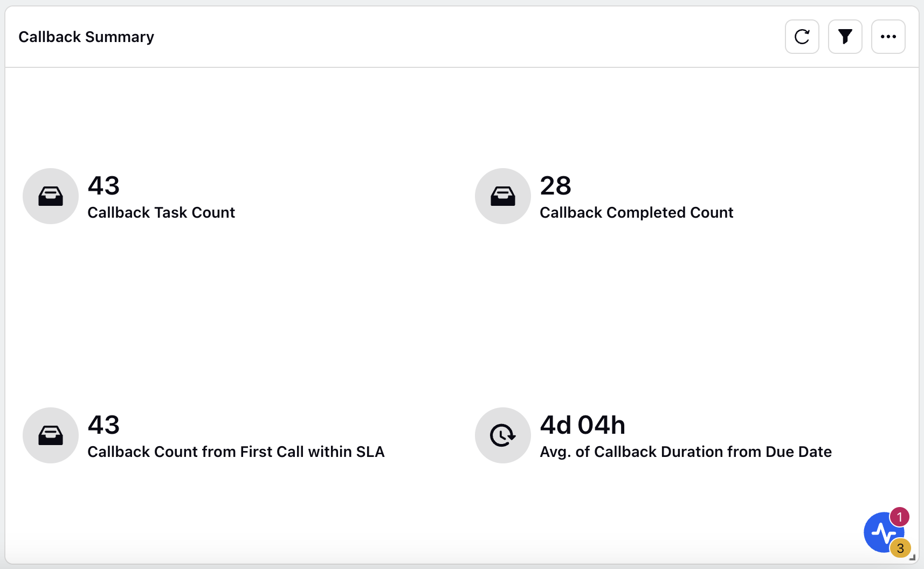Click the red notification badge showing 1
The width and height of the screenshot is (924, 569).
tap(899, 517)
